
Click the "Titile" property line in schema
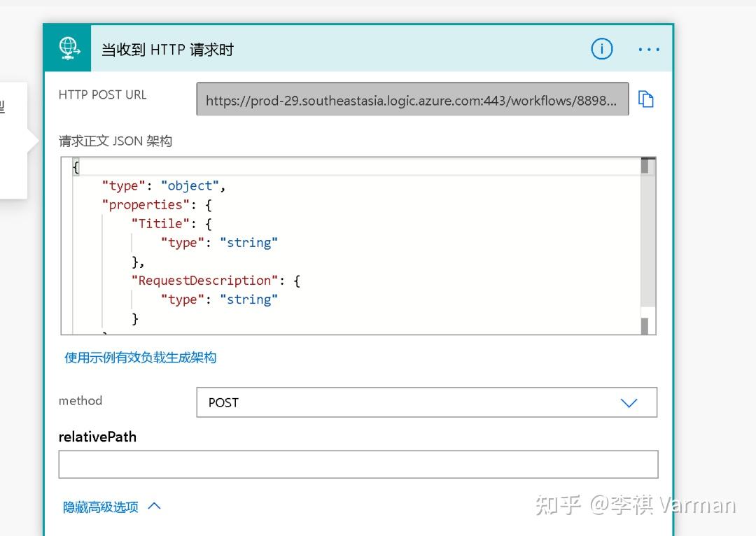click(x=171, y=224)
